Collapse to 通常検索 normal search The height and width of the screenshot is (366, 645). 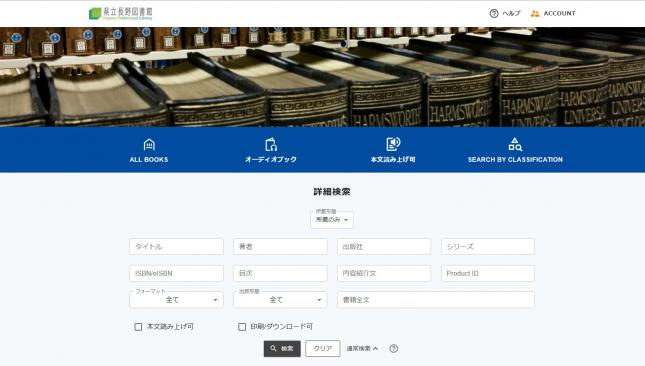click(x=362, y=349)
